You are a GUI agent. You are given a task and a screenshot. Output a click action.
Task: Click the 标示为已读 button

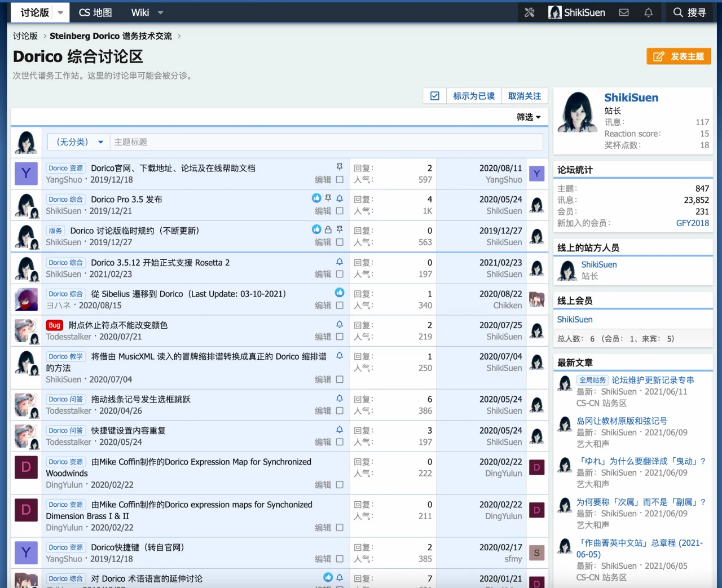pos(474,96)
